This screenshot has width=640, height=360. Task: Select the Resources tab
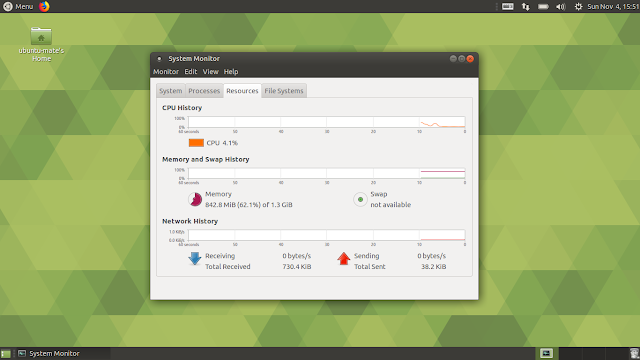(242, 91)
